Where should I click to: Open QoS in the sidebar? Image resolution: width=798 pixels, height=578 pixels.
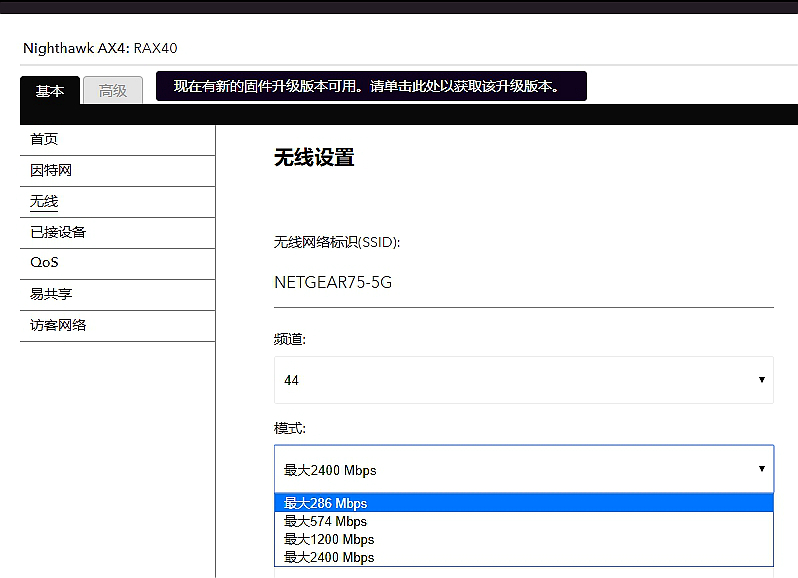pos(118,263)
